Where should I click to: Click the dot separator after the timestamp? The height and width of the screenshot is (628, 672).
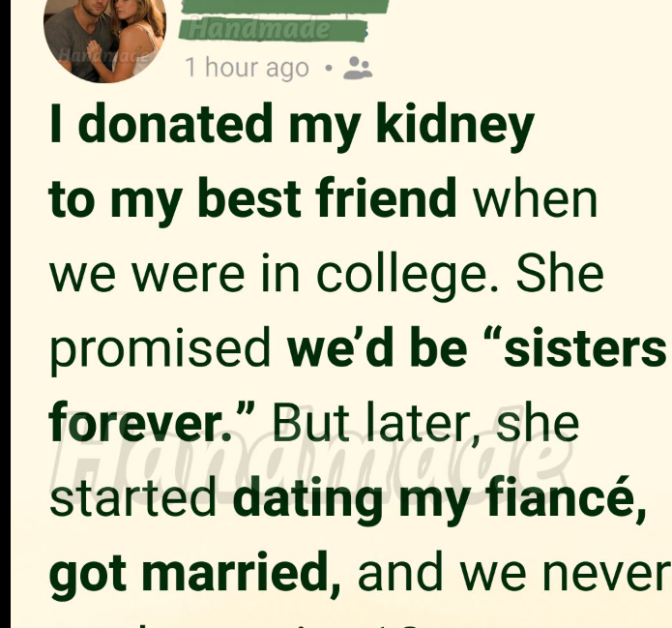330,69
